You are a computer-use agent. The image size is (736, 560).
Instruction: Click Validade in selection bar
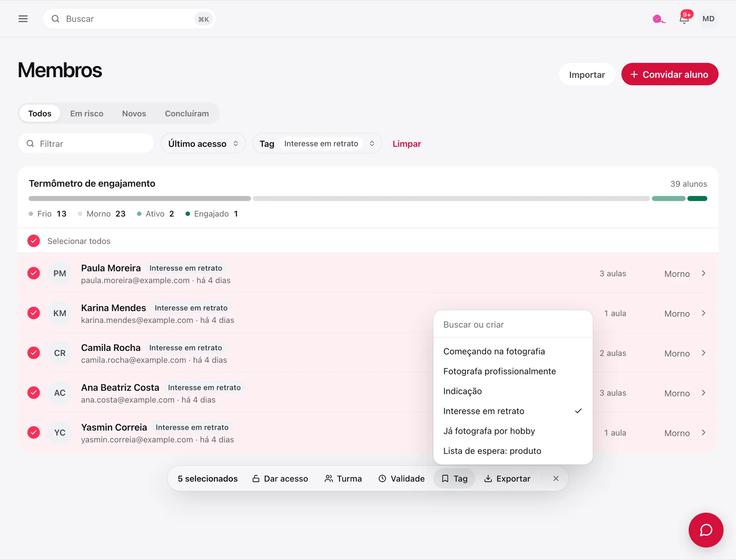[401, 478]
